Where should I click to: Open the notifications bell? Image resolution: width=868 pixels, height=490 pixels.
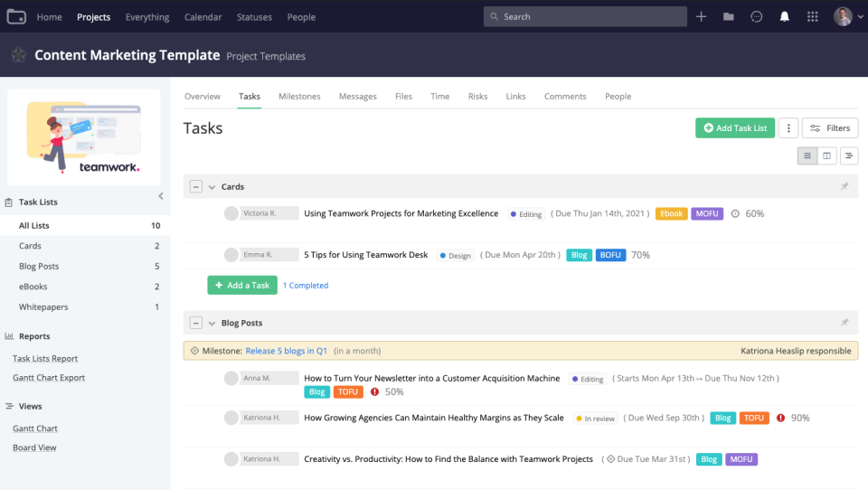coord(785,17)
